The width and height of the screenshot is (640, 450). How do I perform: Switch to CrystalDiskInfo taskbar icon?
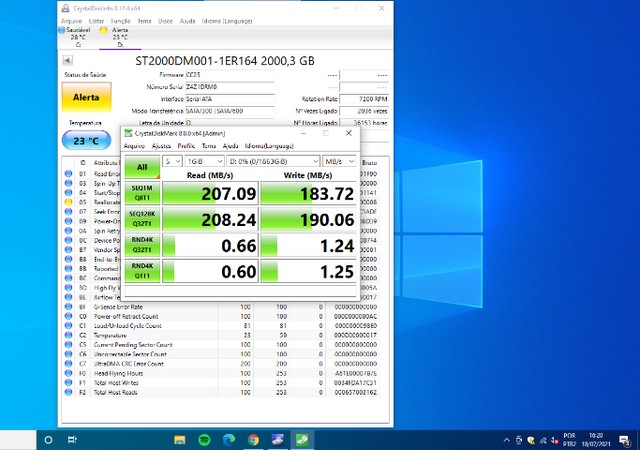click(278, 440)
